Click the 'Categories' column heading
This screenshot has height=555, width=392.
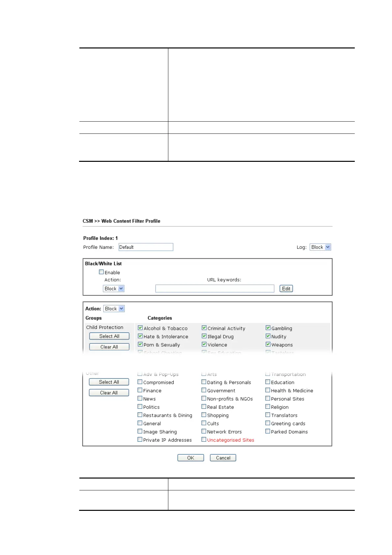(160, 318)
